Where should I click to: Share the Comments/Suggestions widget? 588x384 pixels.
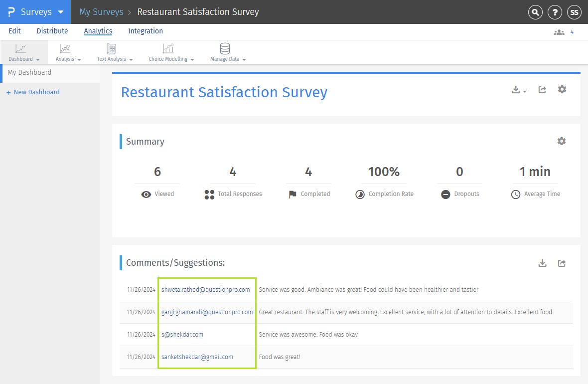pyautogui.click(x=562, y=262)
